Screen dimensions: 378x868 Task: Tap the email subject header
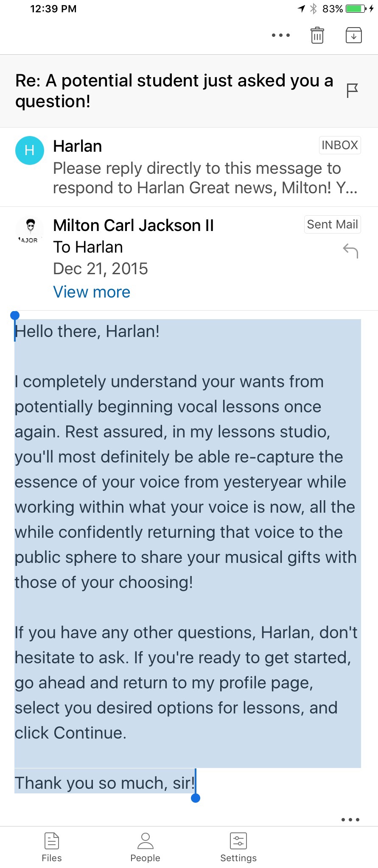point(174,91)
